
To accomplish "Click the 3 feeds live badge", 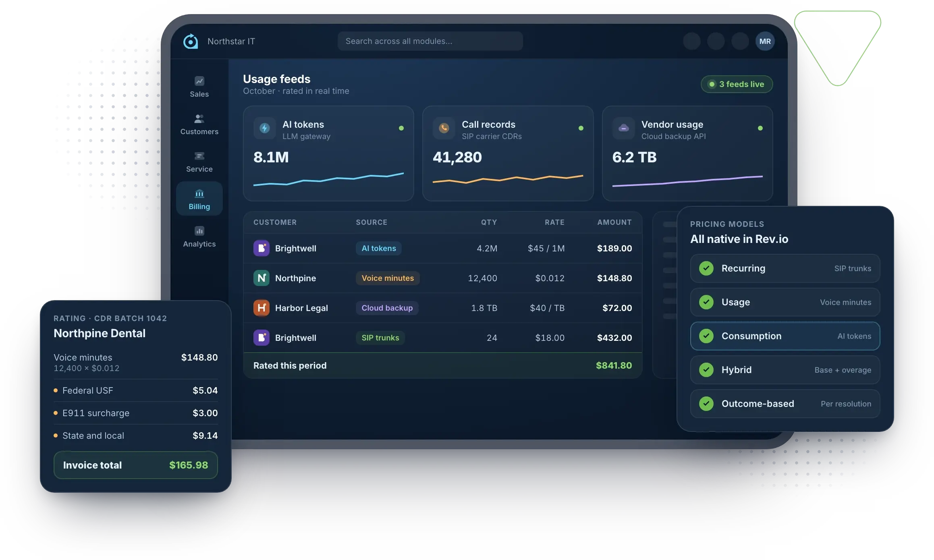I will click(x=737, y=84).
